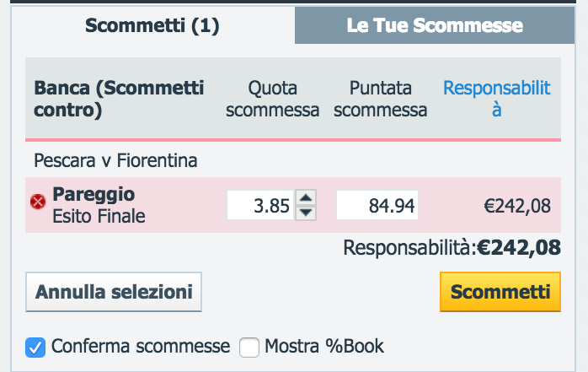
Task: Click the Banca (Scommetti contro) heading
Action: tap(119, 99)
